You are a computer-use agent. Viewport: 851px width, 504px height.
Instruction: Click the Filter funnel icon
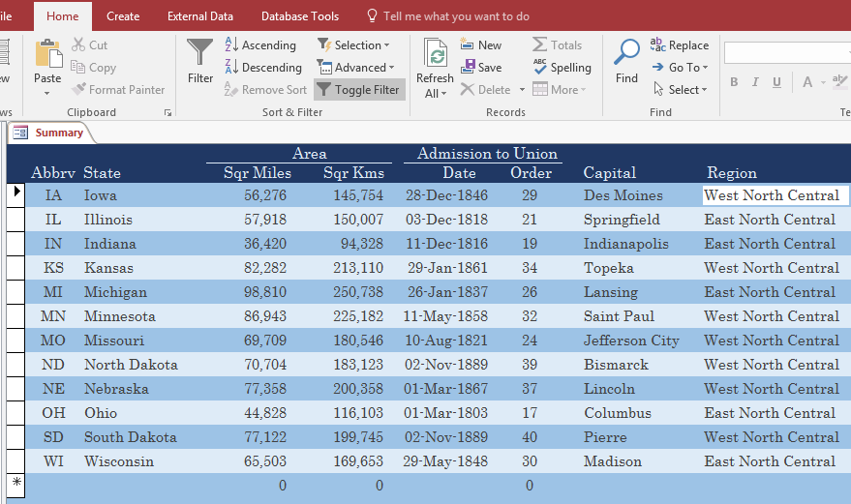coord(200,52)
